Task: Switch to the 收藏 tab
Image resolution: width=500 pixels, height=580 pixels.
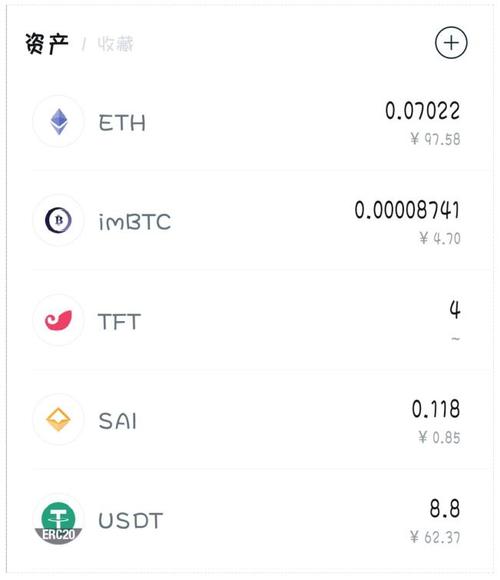Action: click(x=115, y=44)
